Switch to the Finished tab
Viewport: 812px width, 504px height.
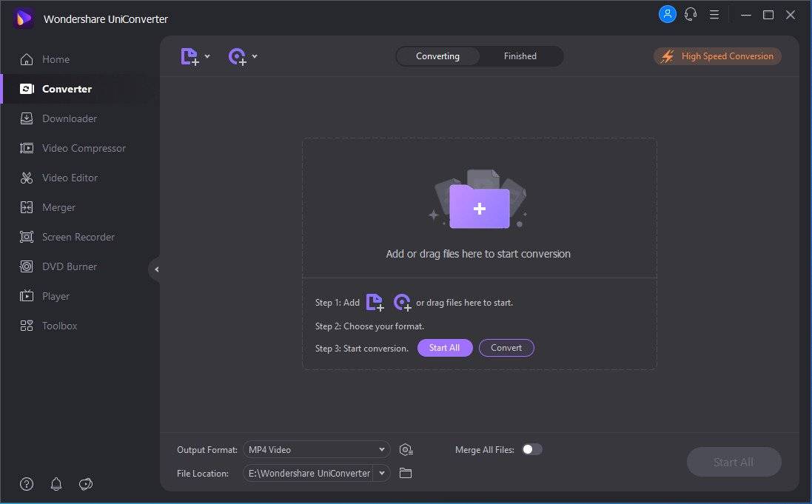[x=520, y=56]
